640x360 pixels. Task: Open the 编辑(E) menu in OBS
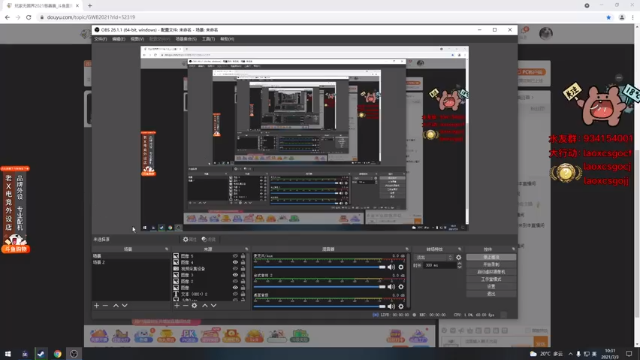point(119,39)
